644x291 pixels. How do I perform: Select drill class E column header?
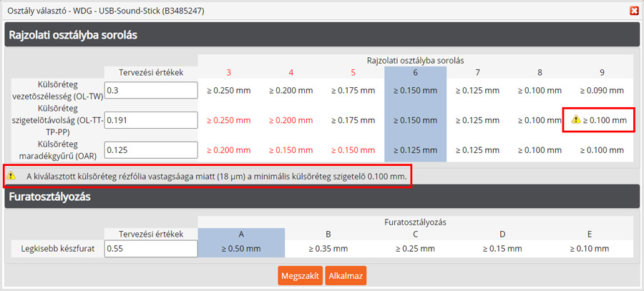pyautogui.click(x=590, y=233)
